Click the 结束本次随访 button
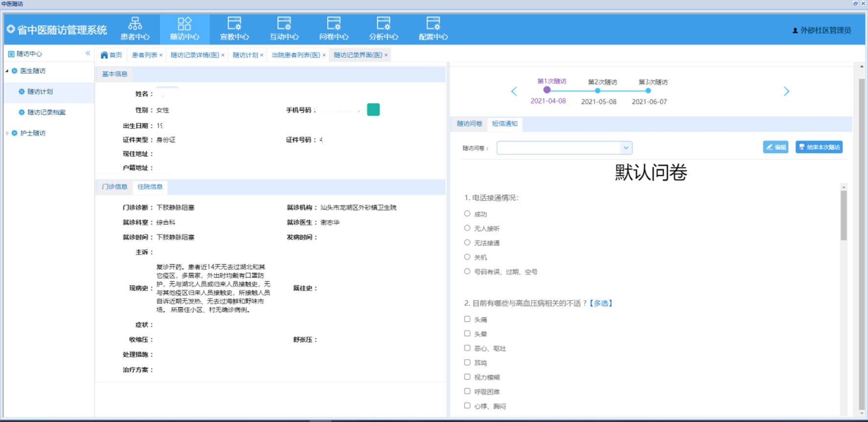 pyautogui.click(x=818, y=147)
